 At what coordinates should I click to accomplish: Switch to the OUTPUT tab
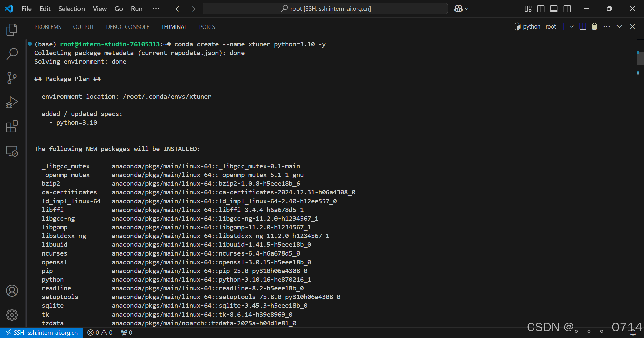pos(84,27)
